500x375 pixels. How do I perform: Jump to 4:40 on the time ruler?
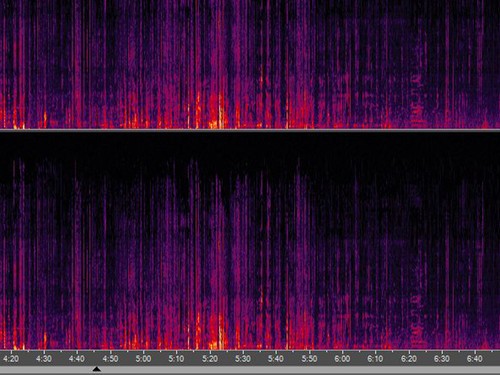(x=77, y=359)
